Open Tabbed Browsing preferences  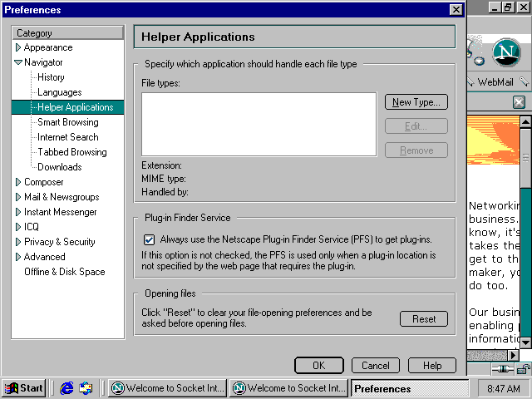(x=72, y=152)
